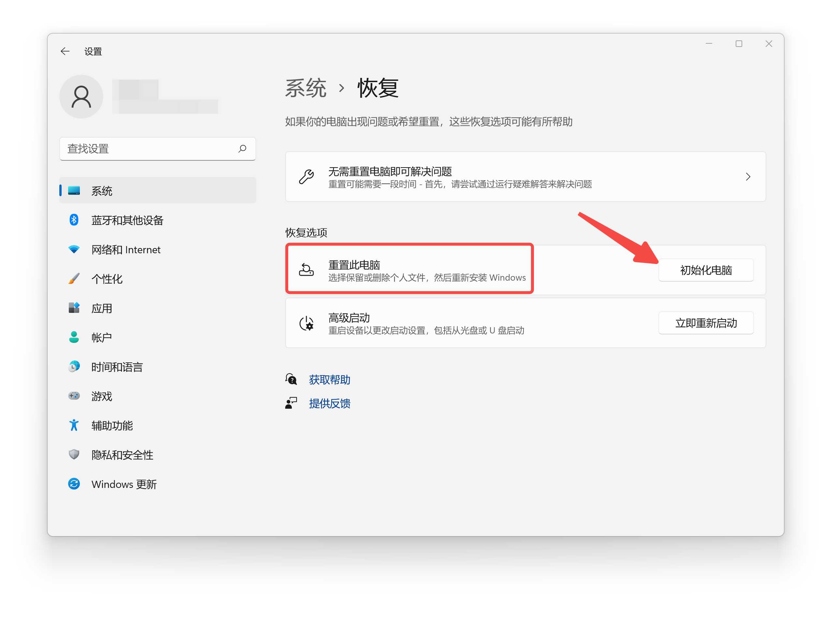Click the 个性化 paintbrush icon
The height and width of the screenshot is (630, 840).
click(x=74, y=278)
